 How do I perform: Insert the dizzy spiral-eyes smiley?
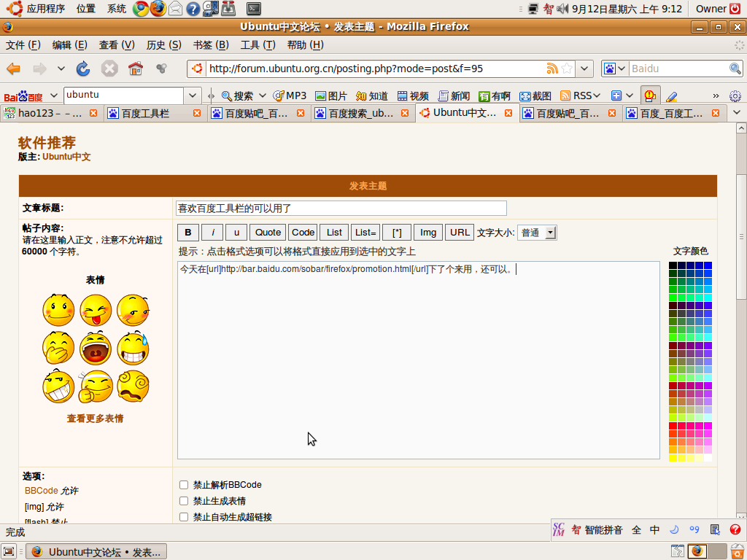coord(133,386)
